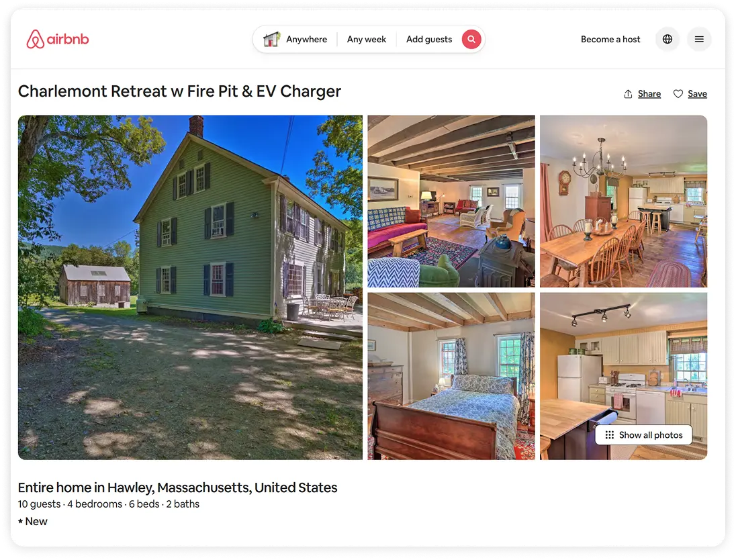Open the green house exterior photo
736x560 pixels.
(x=190, y=287)
